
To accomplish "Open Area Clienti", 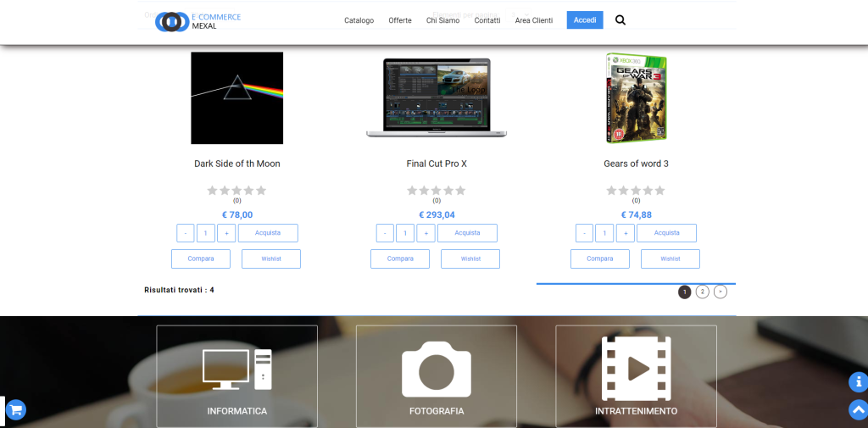I will click(x=534, y=20).
